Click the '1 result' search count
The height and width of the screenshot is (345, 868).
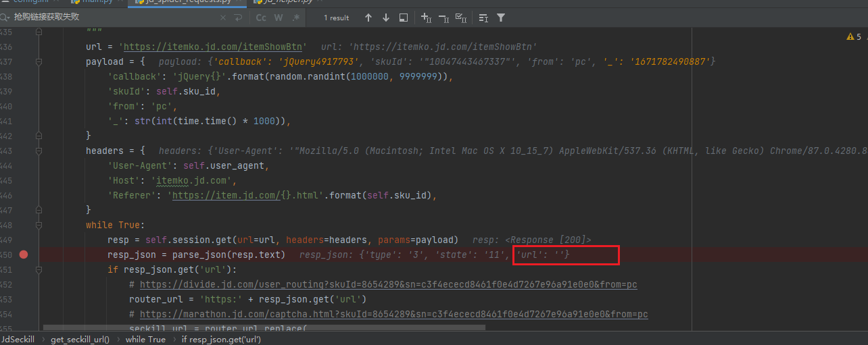point(336,18)
